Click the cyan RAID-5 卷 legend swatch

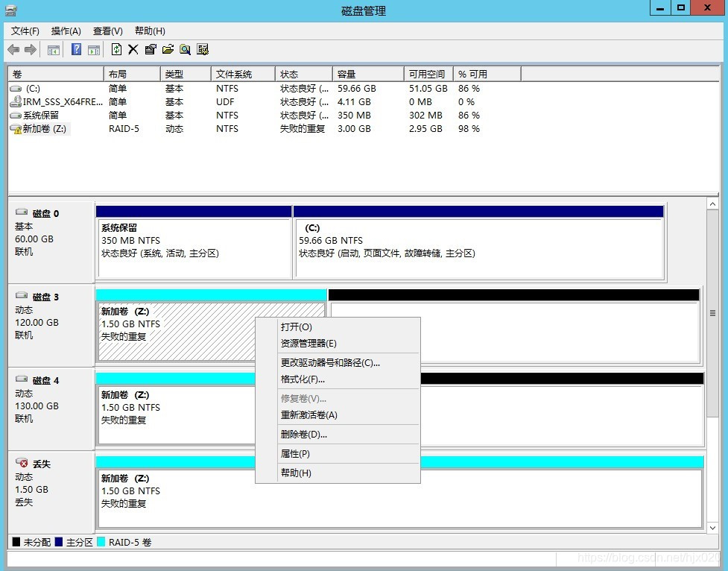101,542
